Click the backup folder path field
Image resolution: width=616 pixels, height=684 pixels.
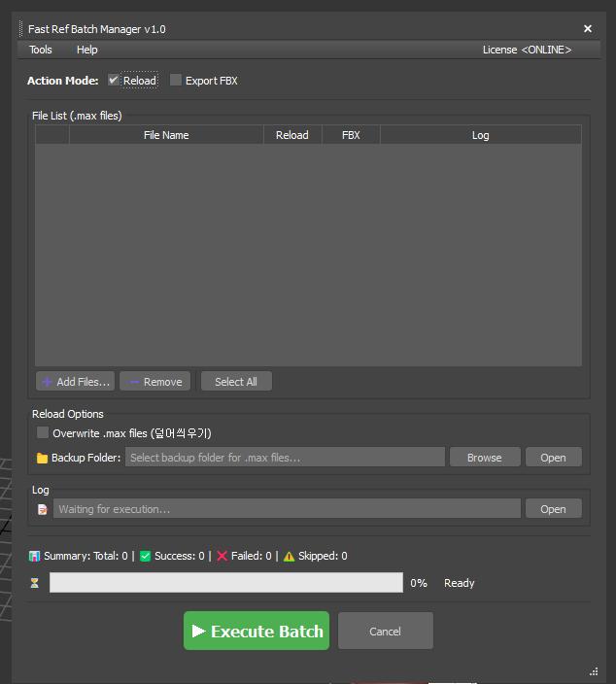[285, 458]
